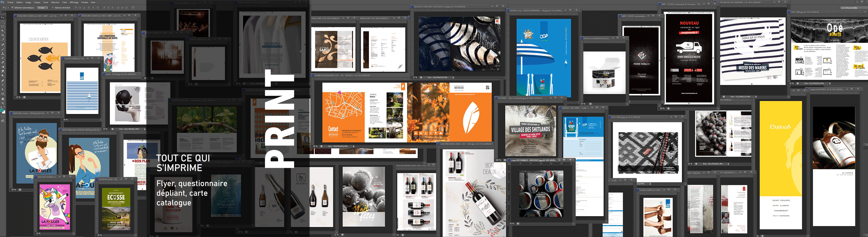Click the yellow Cabidos label canvas
Screen dimensions: 868x237
click(781, 165)
